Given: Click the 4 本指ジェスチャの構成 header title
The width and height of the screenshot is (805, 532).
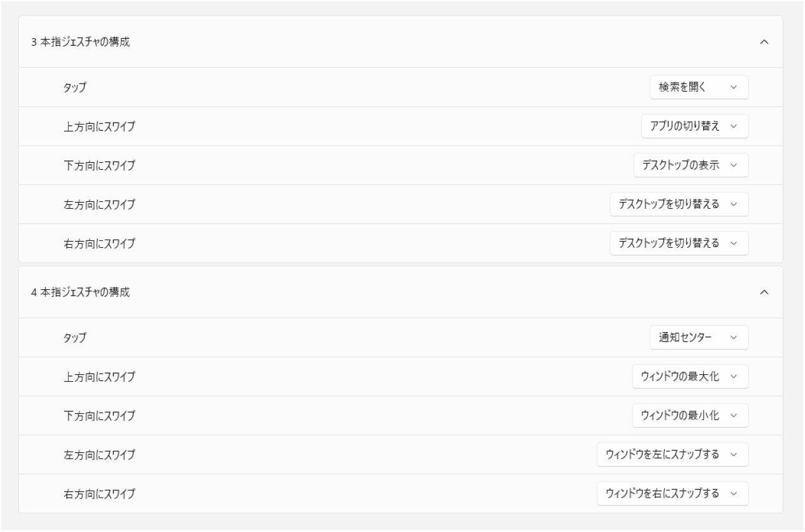Looking at the screenshot, I should click(x=80, y=292).
